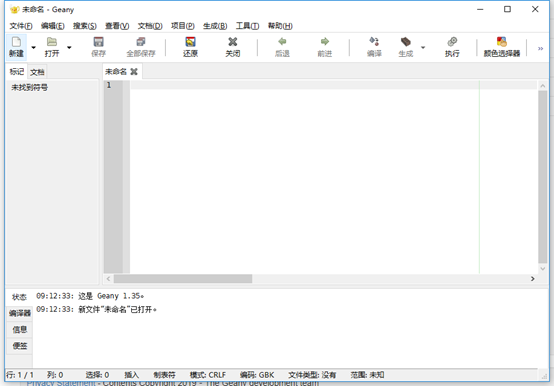Click the horizontal scrollbar thumb
The height and width of the screenshot is (386, 554).
(183, 279)
